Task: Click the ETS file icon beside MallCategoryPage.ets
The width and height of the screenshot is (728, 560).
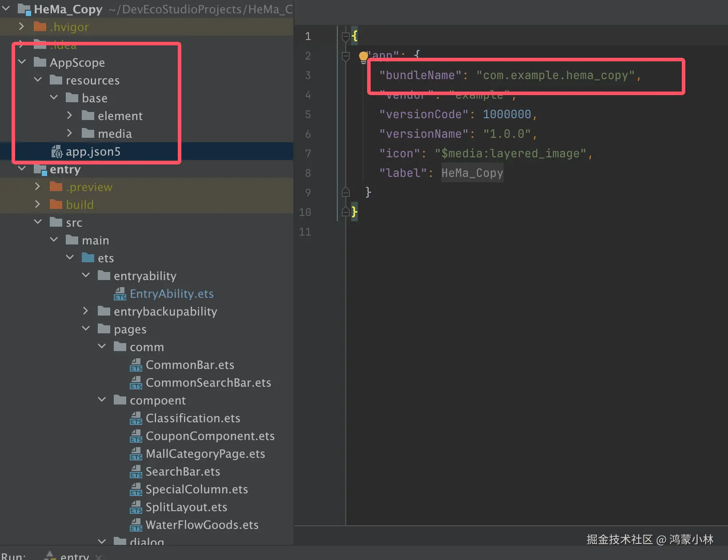Action: point(136,454)
